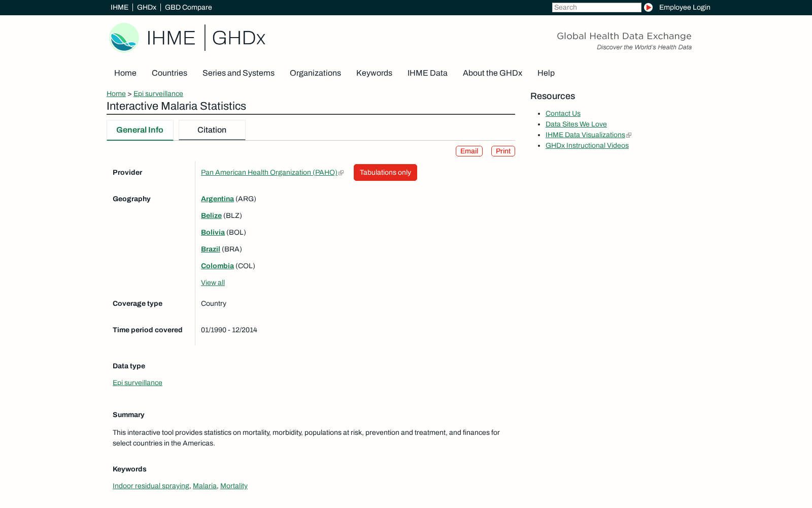This screenshot has height=508, width=812.
Task: Focus the Search input field
Action: tap(596, 7)
